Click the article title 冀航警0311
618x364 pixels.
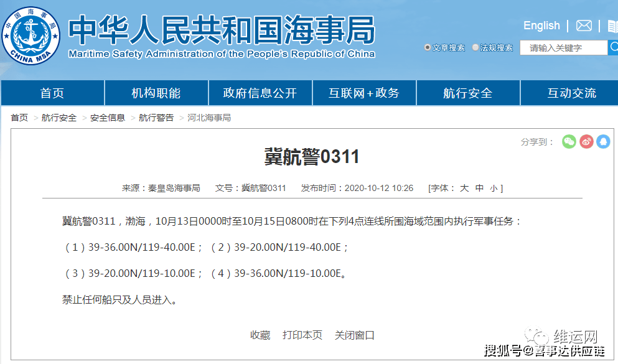[x=312, y=157]
